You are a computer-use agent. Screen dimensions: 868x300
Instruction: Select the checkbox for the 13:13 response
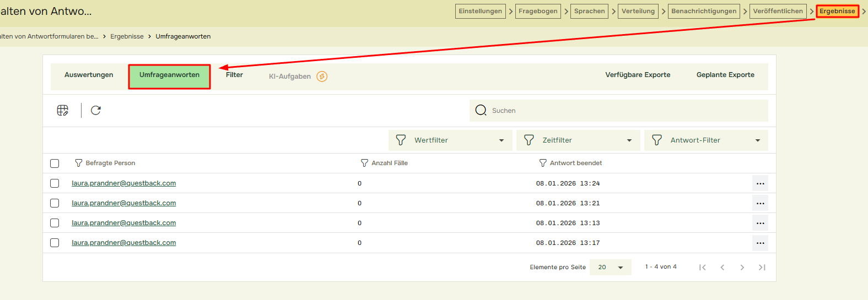tap(55, 223)
